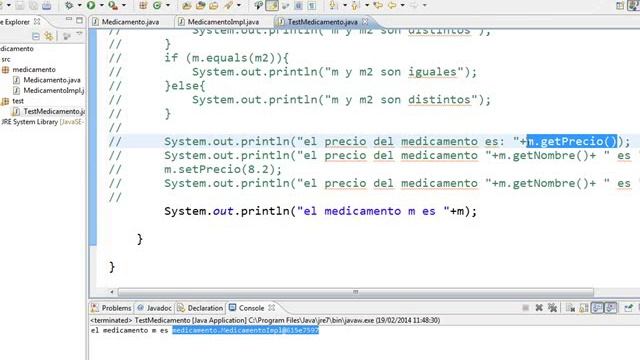The image size is (640, 360).
Task: Select the Console view tab
Action: (x=247, y=308)
